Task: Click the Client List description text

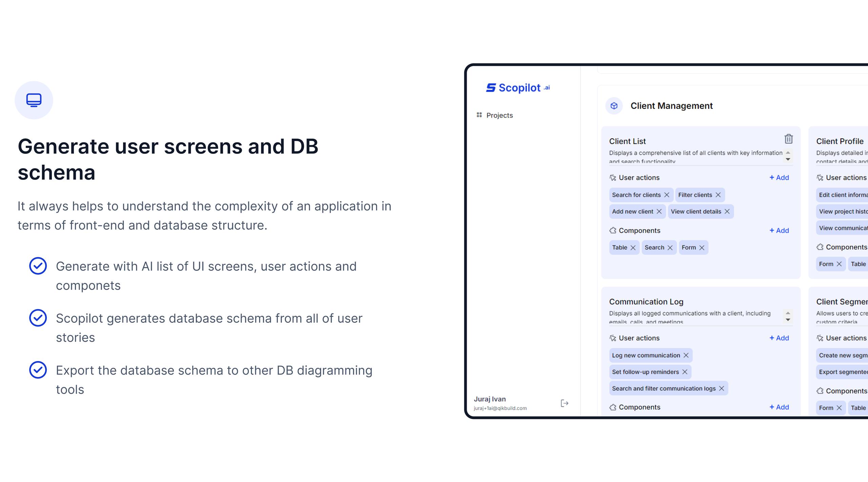Action: click(x=695, y=153)
